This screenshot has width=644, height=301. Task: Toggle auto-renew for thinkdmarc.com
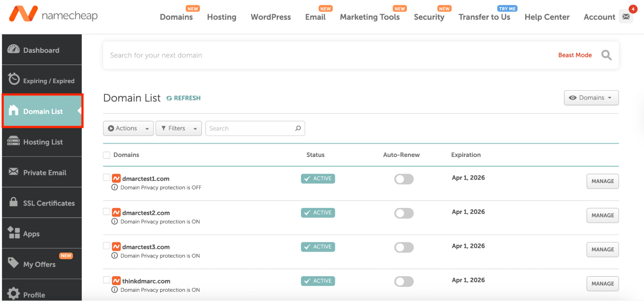404,282
